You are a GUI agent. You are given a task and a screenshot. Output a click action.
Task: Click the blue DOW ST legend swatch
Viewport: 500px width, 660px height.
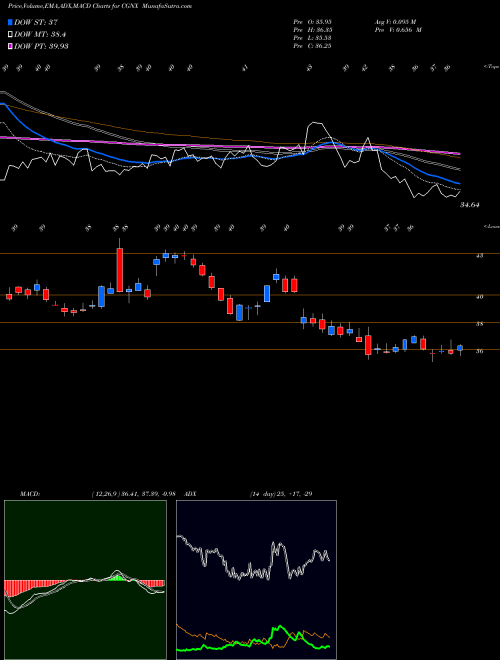(x=10, y=22)
